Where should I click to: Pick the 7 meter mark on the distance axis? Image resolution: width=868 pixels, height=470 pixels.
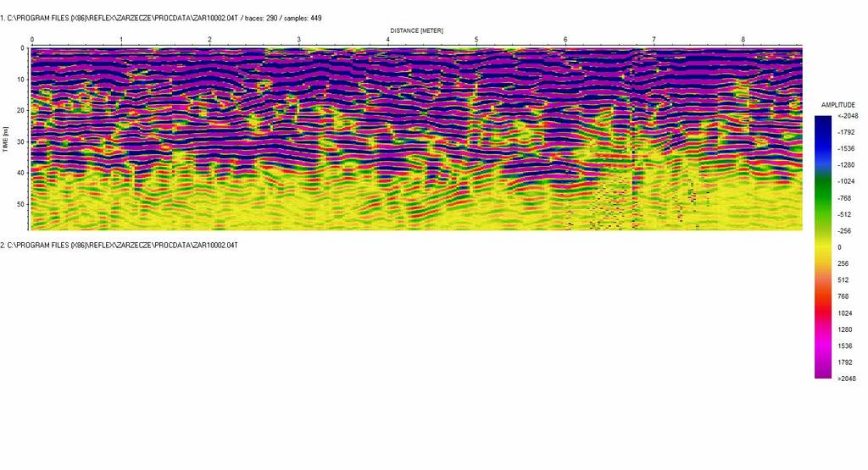tap(654, 40)
